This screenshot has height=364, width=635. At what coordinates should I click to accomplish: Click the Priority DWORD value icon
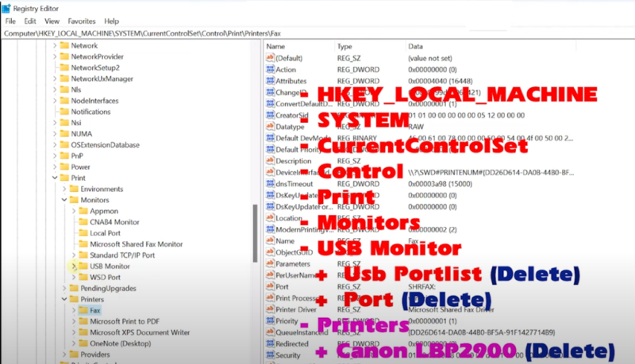pyautogui.click(x=270, y=320)
